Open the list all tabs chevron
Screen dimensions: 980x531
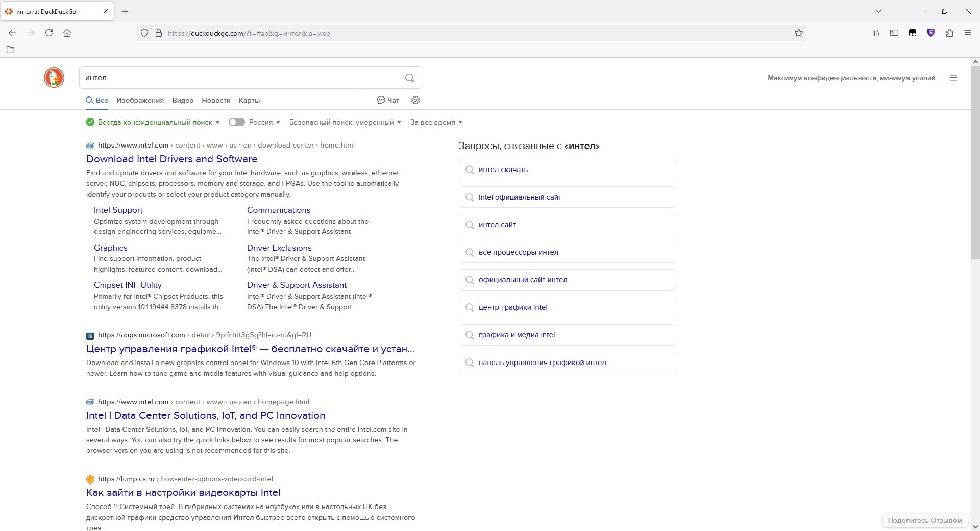[879, 11]
